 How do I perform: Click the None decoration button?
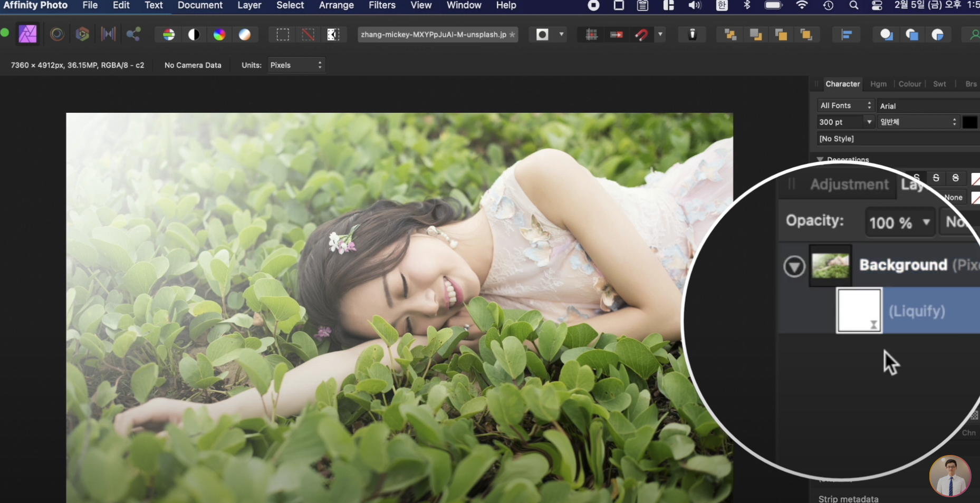(x=954, y=197)
